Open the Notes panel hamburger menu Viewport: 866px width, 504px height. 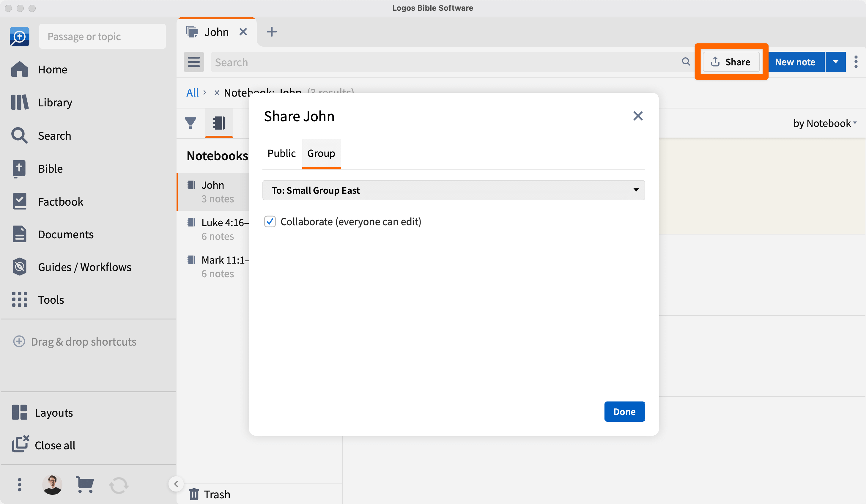(194, 62)
